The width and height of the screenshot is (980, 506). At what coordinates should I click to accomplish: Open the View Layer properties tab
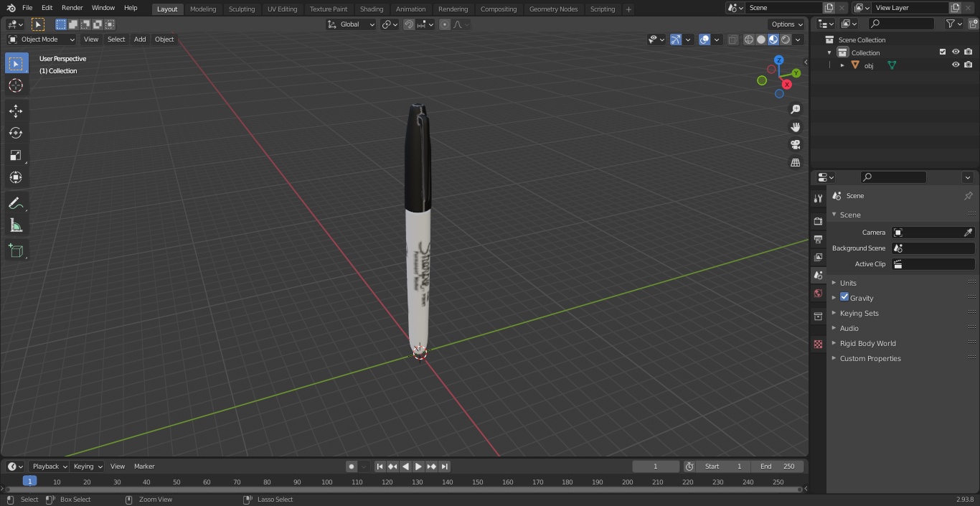pyautogui.click(x=818, y=257)
